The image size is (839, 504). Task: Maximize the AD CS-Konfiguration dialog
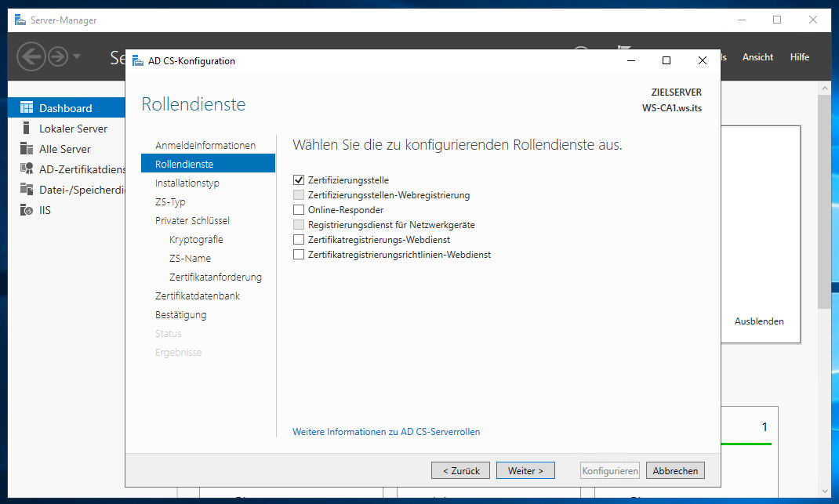coord(666,60)
